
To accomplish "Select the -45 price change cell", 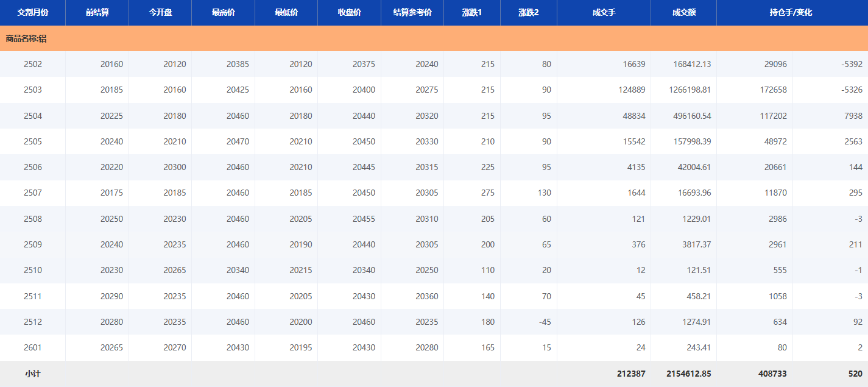I will click(x=545, y=322).
